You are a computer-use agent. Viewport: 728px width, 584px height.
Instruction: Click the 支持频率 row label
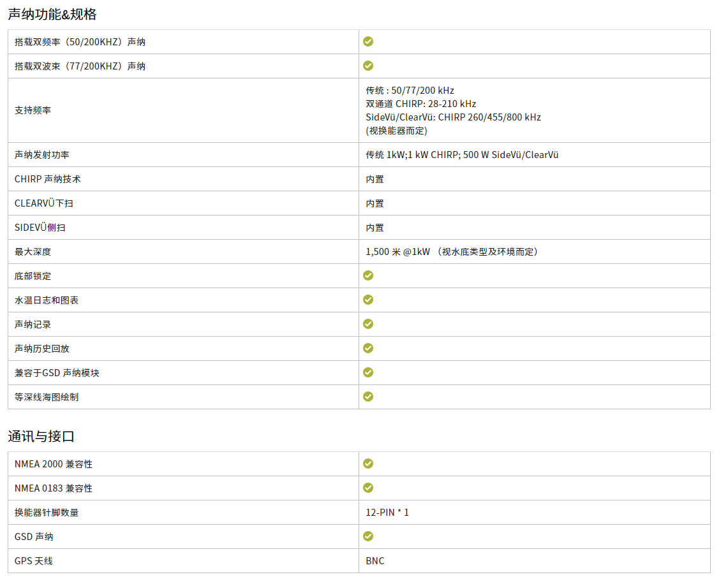coord(33,110)
